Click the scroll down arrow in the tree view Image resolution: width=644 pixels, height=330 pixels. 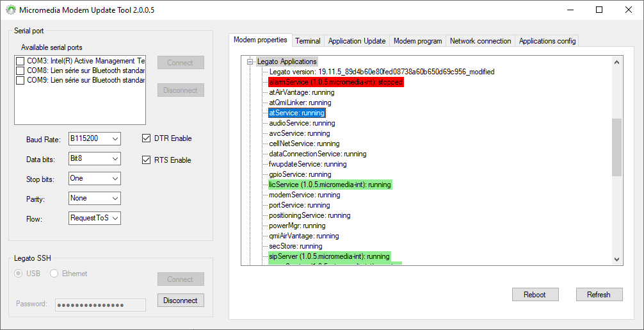point(616,259)
